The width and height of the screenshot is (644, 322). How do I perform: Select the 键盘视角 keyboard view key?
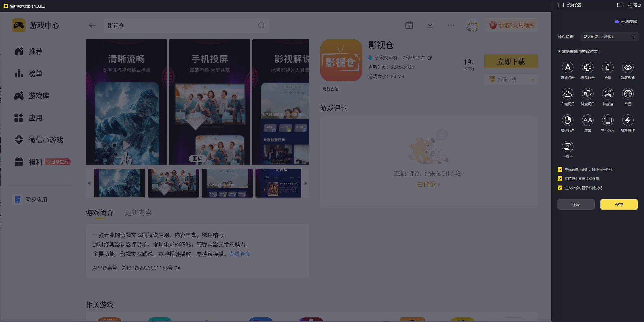(x=588, y=94)
